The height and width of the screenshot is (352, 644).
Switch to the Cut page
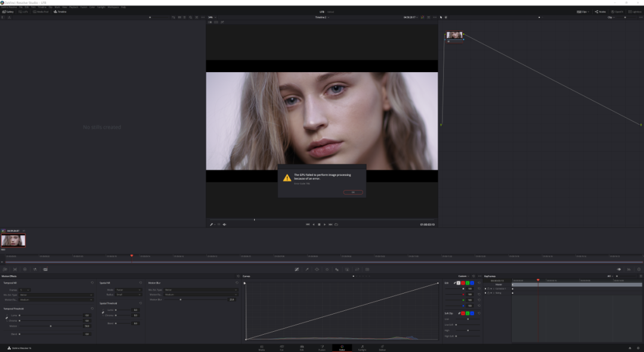click(x=281, y=348)
